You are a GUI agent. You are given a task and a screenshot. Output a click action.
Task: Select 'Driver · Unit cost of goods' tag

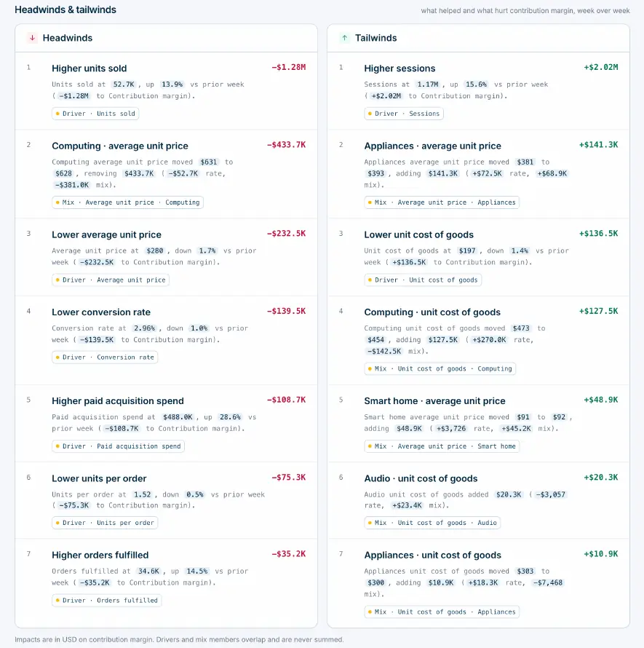pos(423,280)
